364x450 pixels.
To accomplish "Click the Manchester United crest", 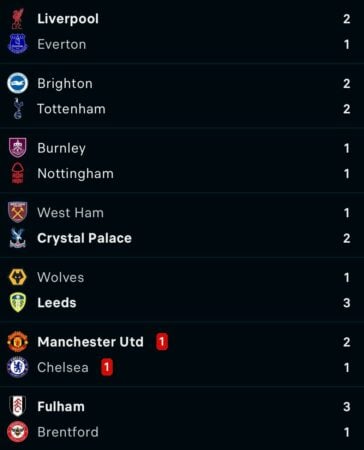I will (x=18, y=342).
